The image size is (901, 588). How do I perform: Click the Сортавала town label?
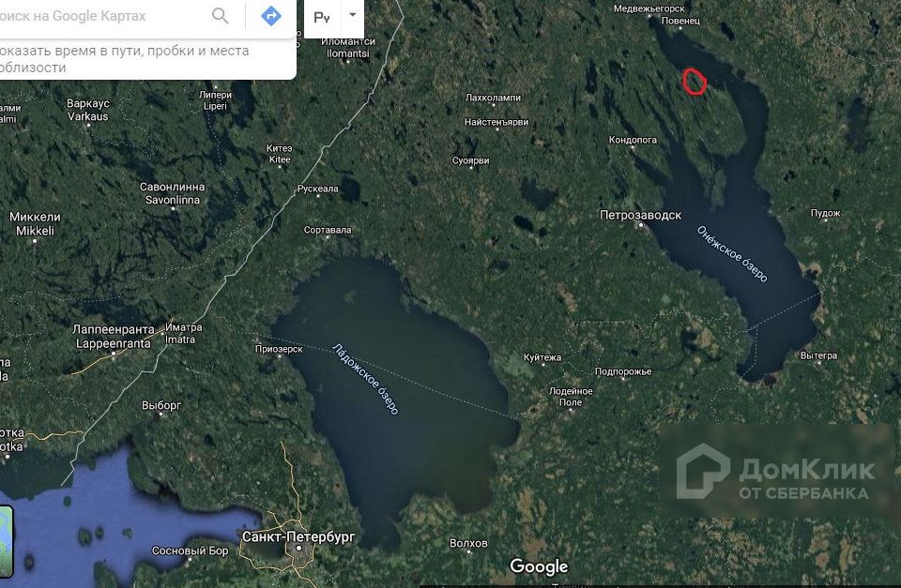click(x=327, y=230)
